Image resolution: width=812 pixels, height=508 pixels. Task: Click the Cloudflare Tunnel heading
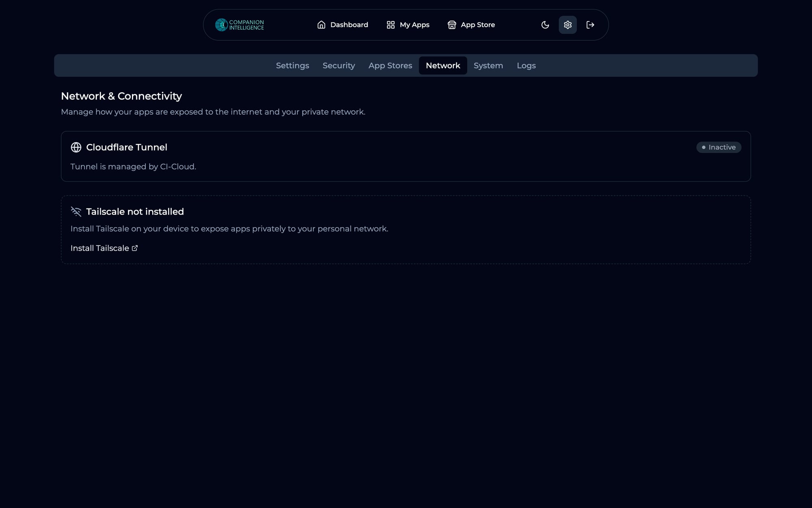click(127, 147)
